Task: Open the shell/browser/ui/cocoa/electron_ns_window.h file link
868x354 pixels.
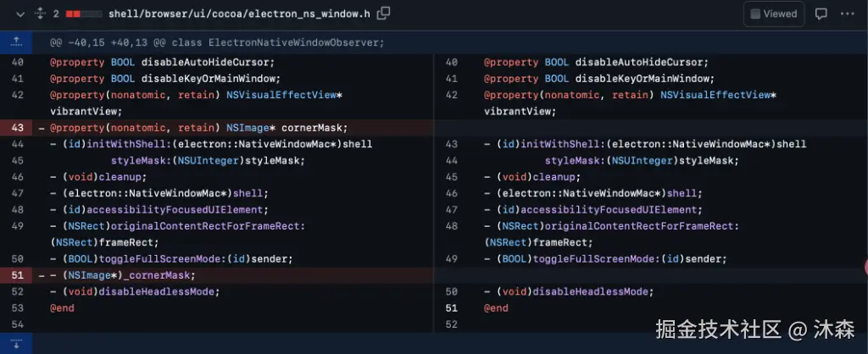Action: (239, 14)
